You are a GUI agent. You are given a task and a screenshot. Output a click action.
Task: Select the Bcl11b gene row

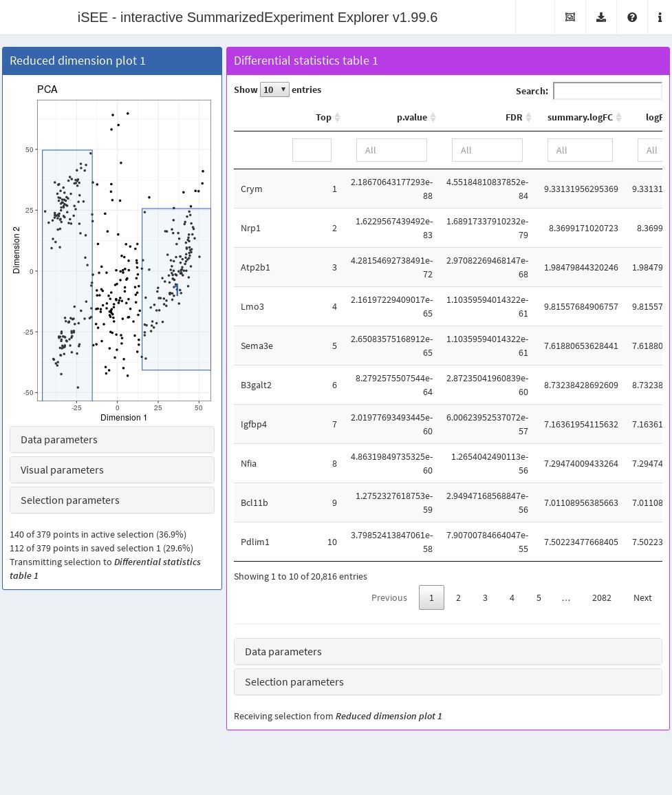[448, 502]
